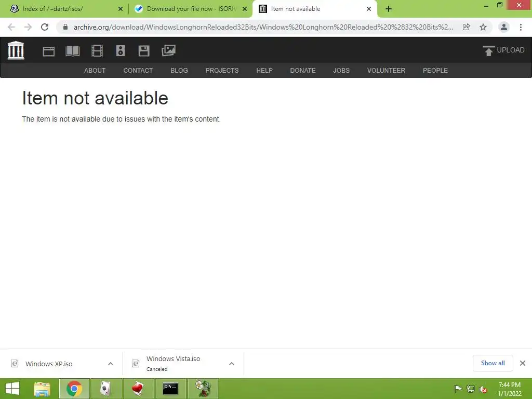Click Chrome icon in taskbar
The height and width of the screenshot is (399, 532).
74,389
